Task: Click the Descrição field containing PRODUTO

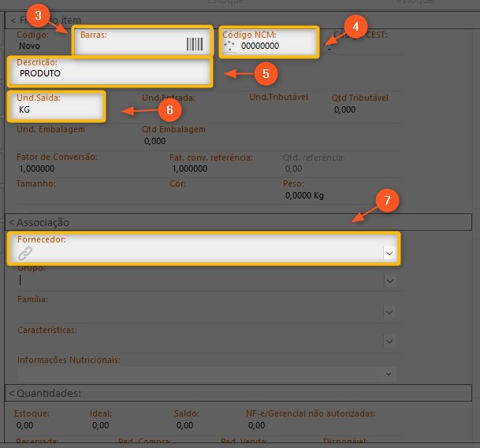Action: (110, 73)
